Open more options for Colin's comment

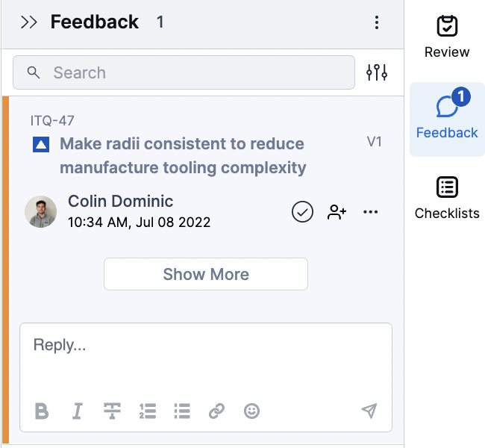pyautogui.click(x=371, y=212)
